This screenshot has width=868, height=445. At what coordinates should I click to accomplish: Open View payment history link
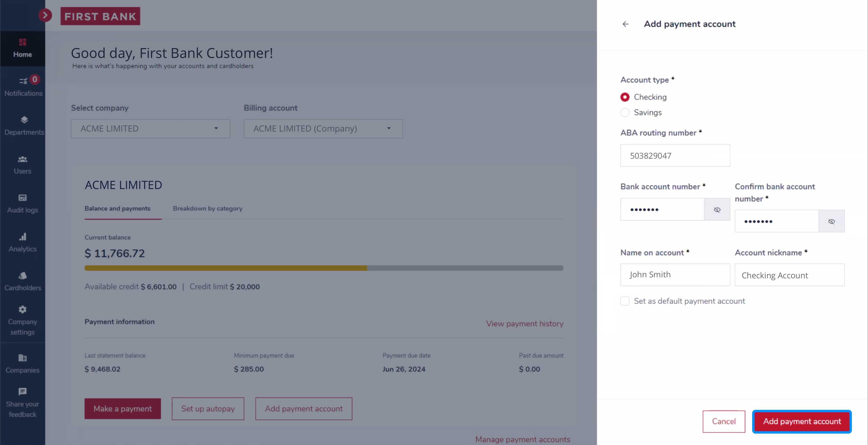coord(525,324)
